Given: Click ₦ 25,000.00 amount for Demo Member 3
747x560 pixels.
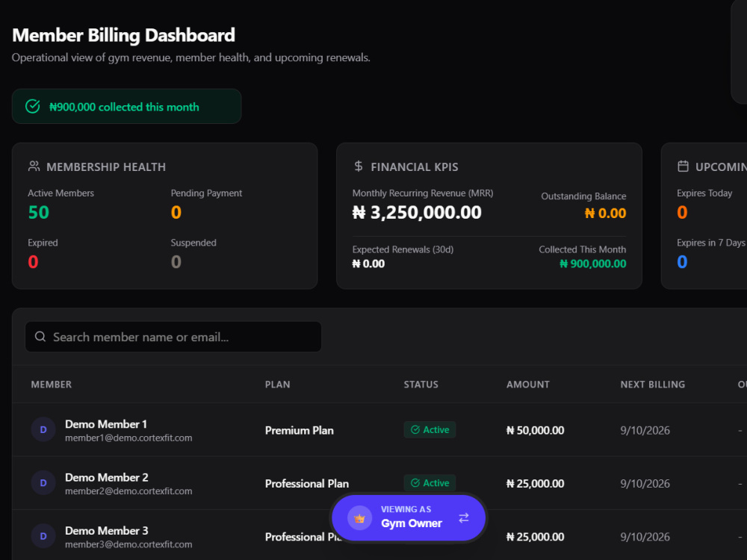Looking at the screenshot, I should coord(535,537).
